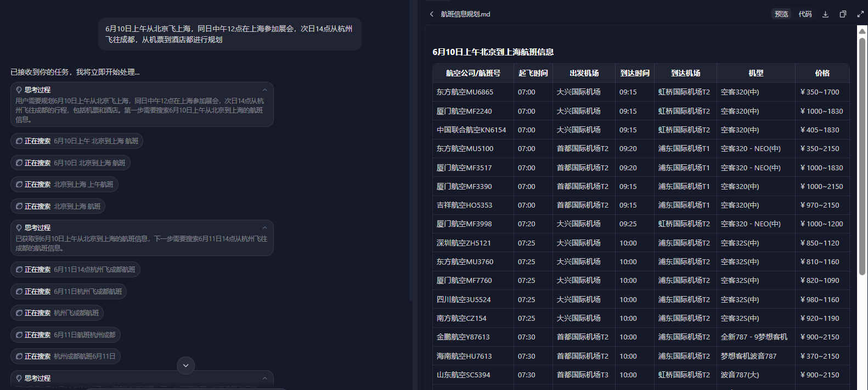Viewport: 868px width, 390px height.
Task: Click the 航班信息规划.md file title
Action: pyautogui.click(x=465, y=14)
